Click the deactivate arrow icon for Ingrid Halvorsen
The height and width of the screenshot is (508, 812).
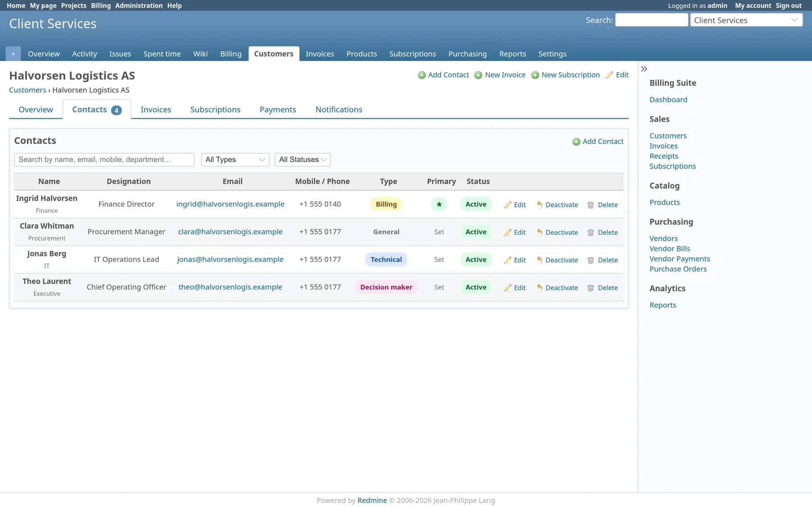tap(539, 205)
